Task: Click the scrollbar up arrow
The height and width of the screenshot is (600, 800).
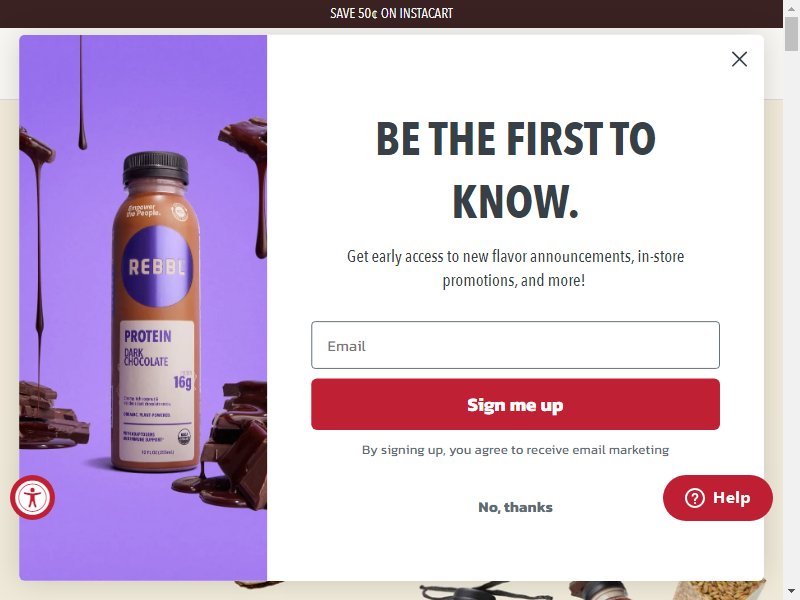Action: click(x=791, y=6)
